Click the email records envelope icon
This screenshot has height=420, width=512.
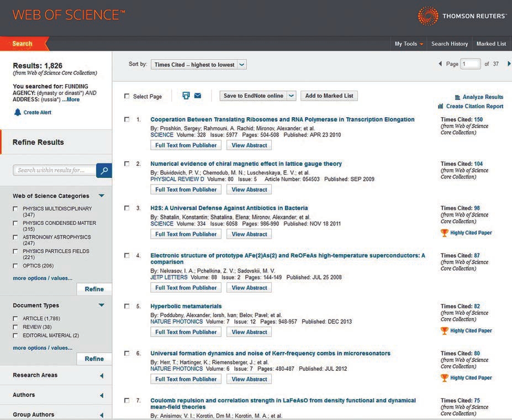pos(198,96)
